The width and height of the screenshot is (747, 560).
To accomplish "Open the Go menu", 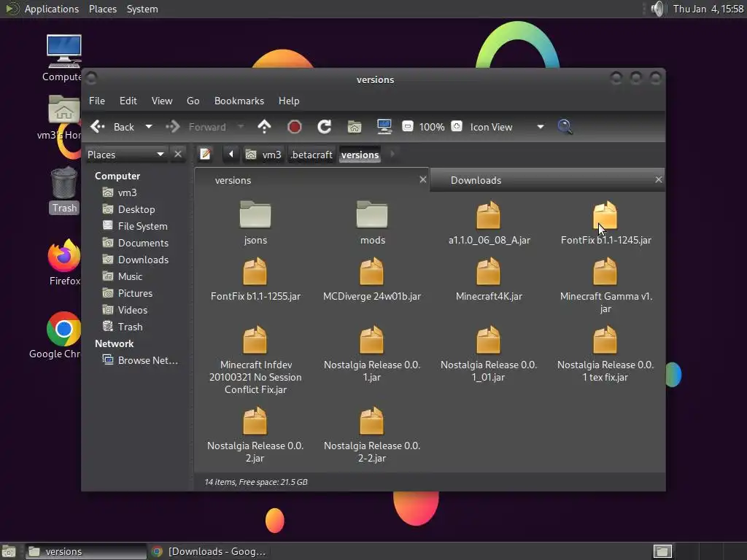I will point(193,101).
